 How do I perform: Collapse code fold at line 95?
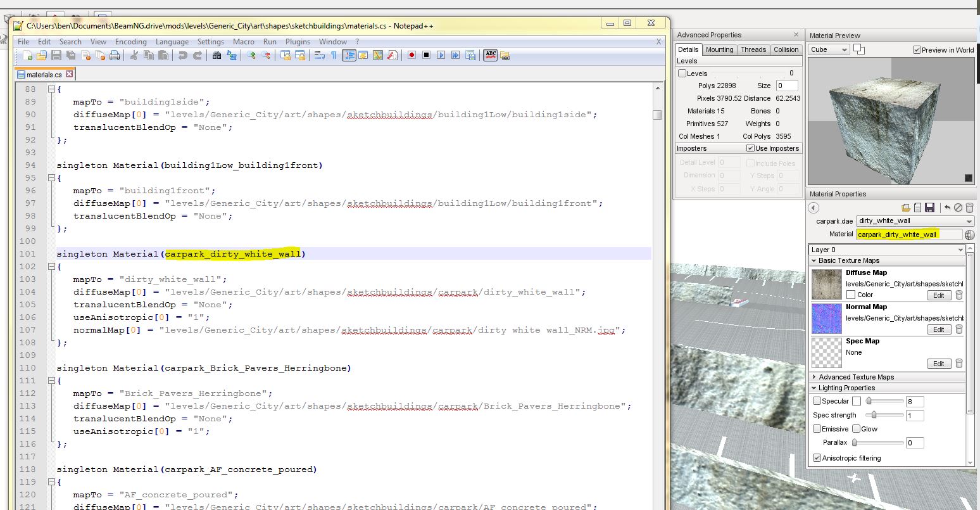click(52, 178)
